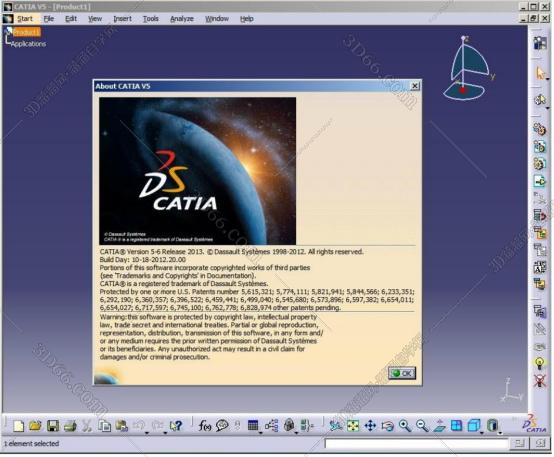Click the Zoom Out magnifier
Image resolution: width=554 pixels, height=457 pixels.
[x=422, y=426]
